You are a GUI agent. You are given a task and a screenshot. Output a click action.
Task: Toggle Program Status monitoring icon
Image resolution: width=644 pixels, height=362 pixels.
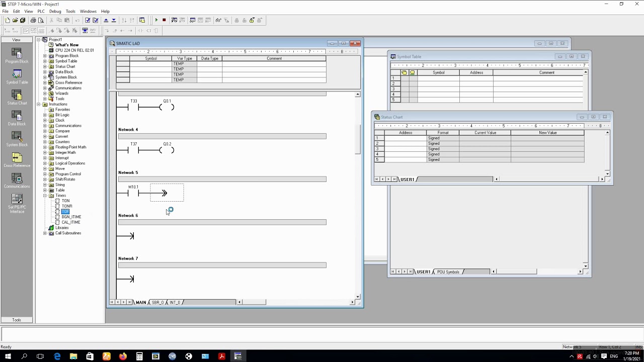[x=174, y=20]
